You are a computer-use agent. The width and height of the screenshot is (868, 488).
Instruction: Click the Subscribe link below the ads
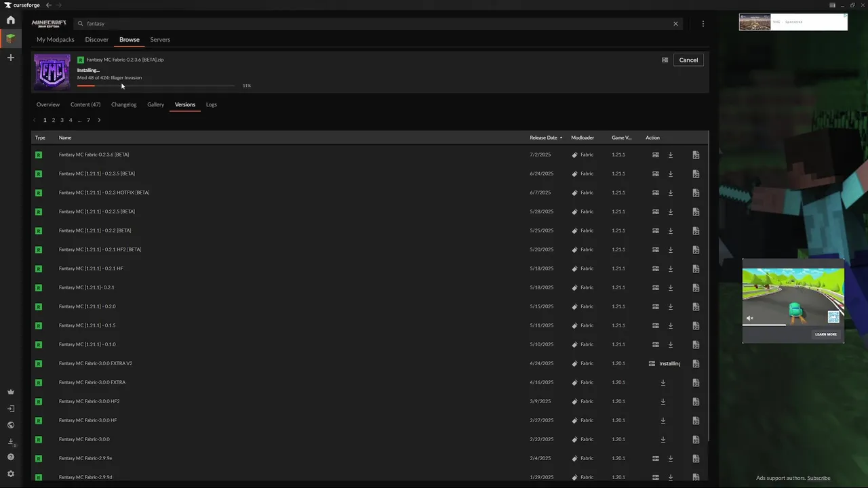click(x=818, y=478)
